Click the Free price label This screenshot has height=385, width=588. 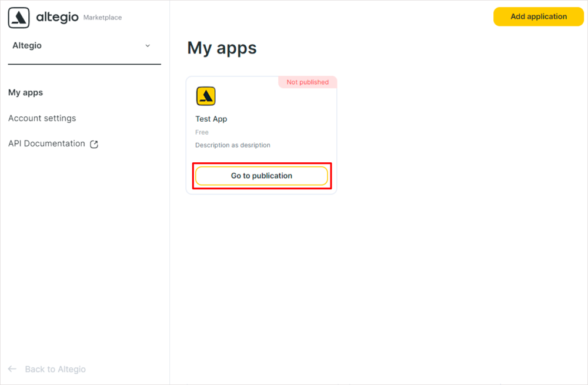[x=202, y=132]
